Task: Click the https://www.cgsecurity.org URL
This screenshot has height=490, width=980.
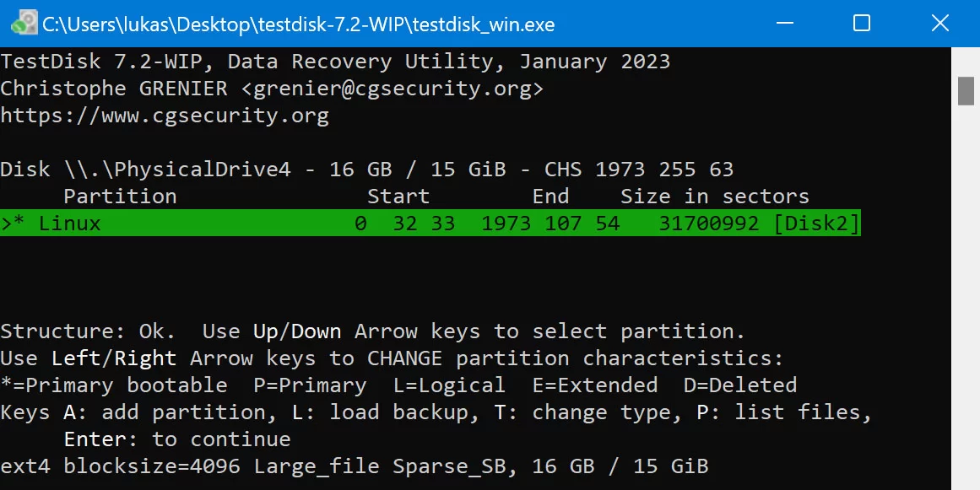Action: [165, 116]
